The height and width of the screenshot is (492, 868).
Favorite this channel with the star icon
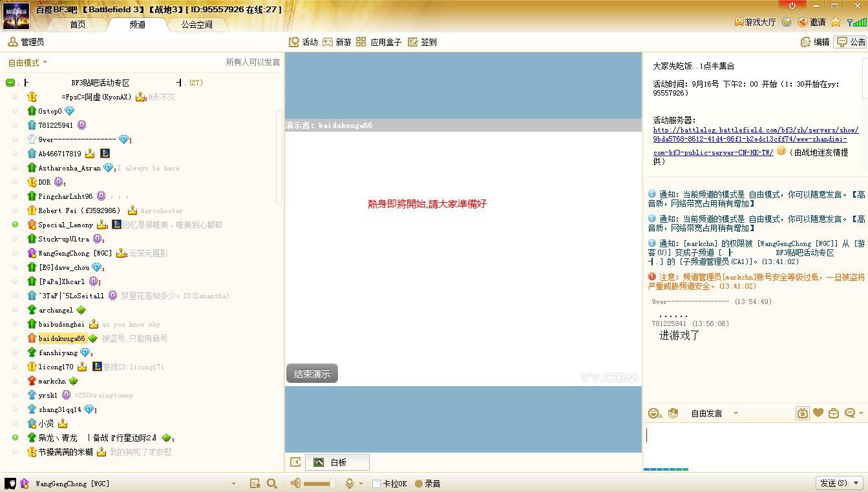point(836,22)
